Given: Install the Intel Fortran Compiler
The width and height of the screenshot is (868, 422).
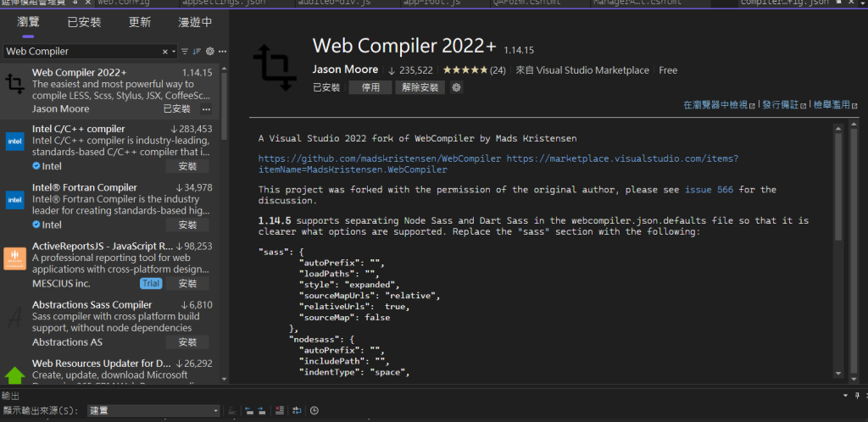Looking at the screenshot, I should [x=187, y=225].
